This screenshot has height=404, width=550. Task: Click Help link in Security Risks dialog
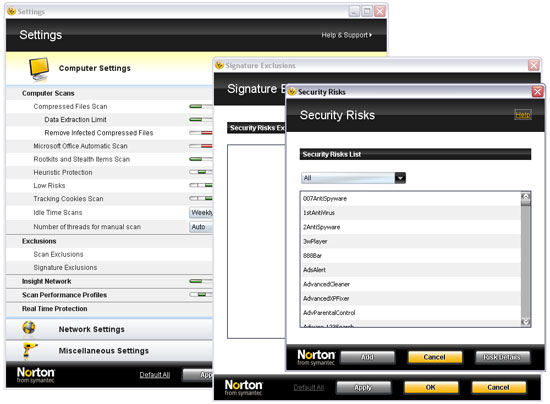point(523,115)
